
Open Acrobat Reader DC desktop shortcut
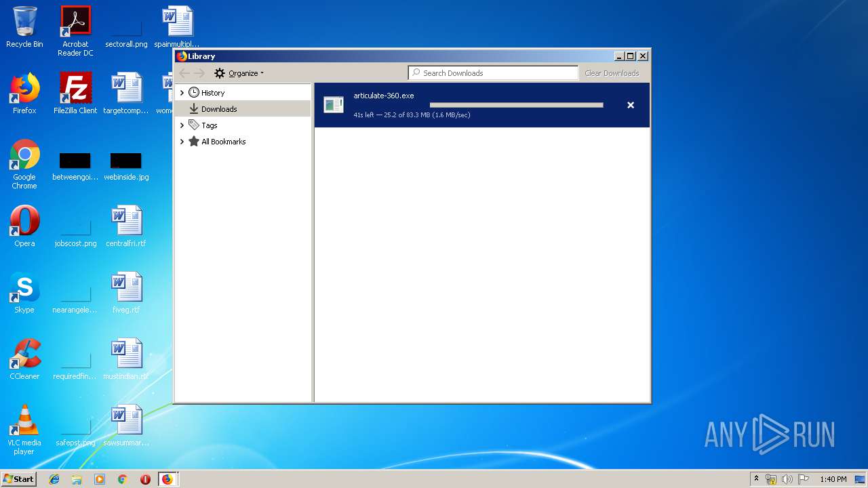(75, 31)
